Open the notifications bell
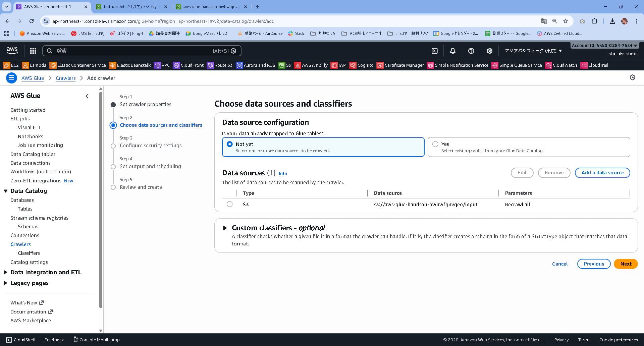The height and width of the screenshot is (346, 644). pyautogui.click(x=452, y=51)
